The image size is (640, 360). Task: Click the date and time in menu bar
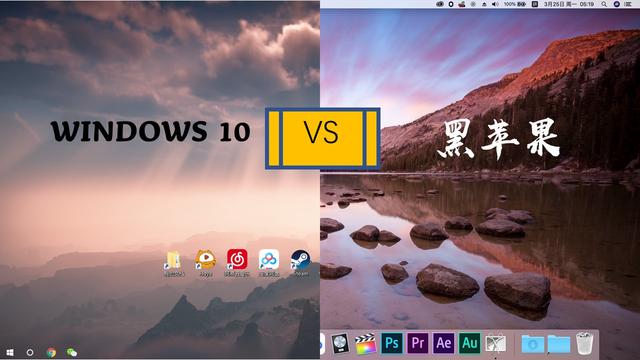click(x=569, y=4)
